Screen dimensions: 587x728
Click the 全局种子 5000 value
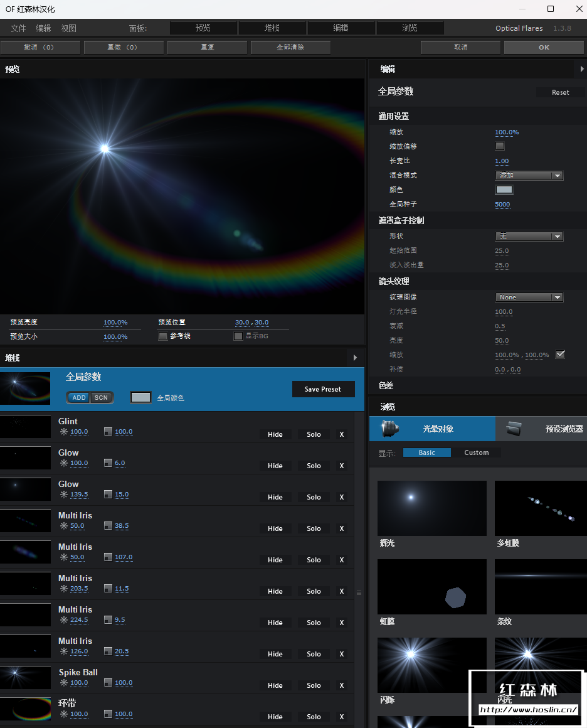[502, 205]
